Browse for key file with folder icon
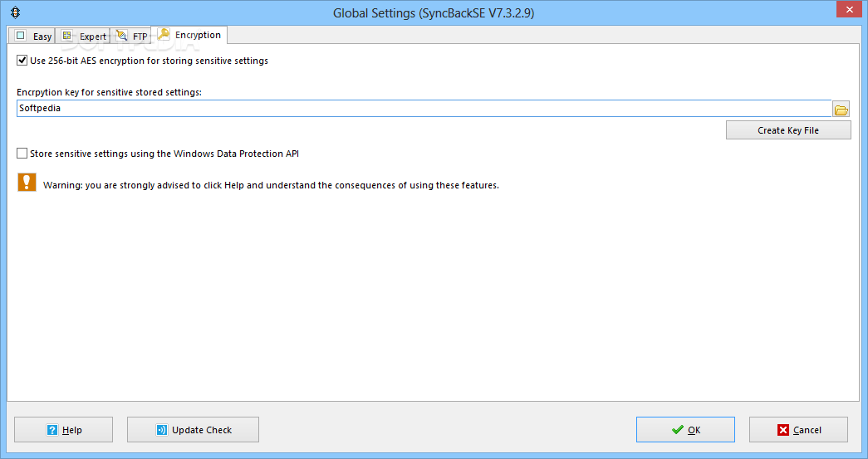 tap(841, 110)
